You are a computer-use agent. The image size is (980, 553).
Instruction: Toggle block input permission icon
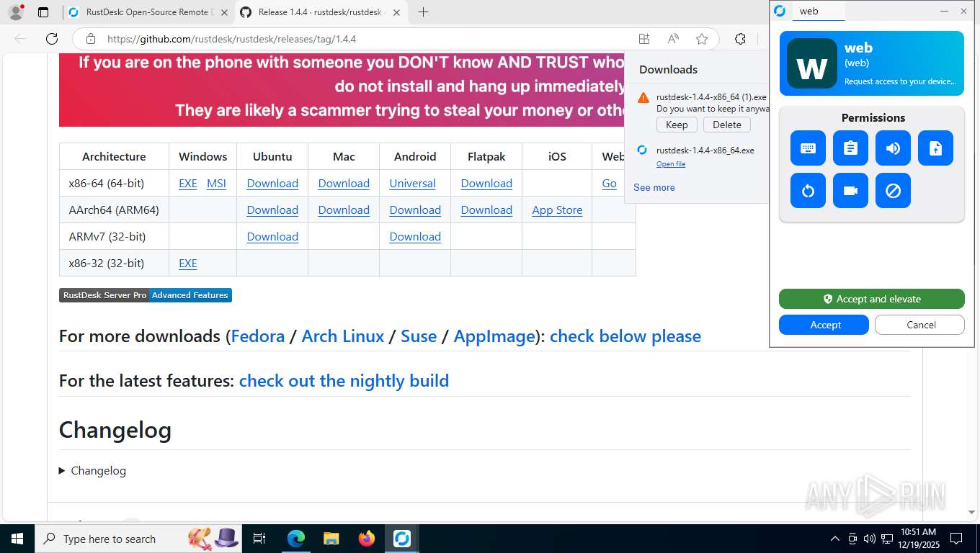[893, 191]
